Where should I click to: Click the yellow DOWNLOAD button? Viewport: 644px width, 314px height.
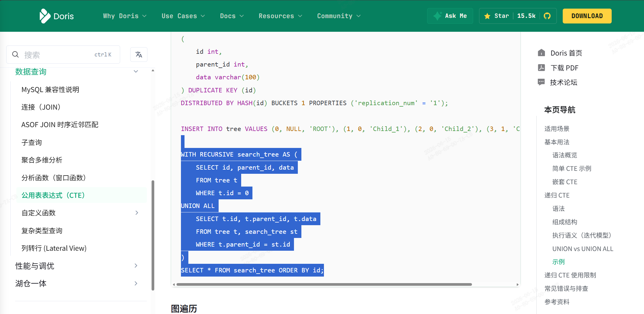coord(587,16)
